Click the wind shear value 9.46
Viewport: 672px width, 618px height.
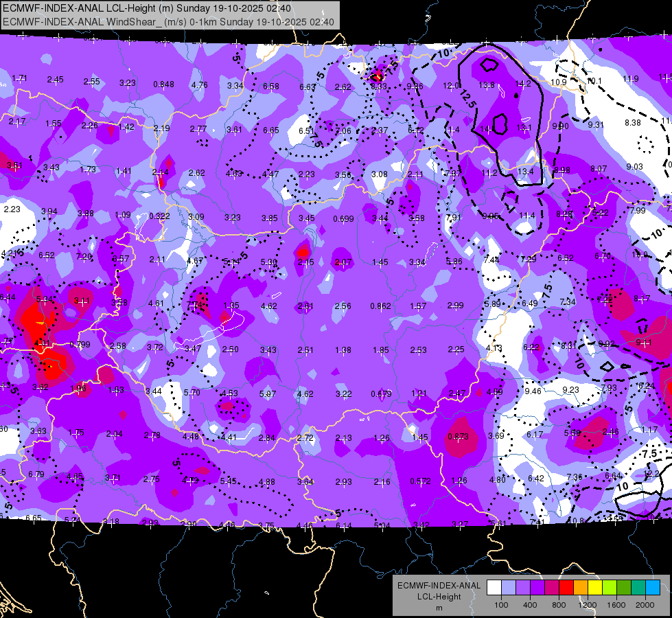point(533,391)
